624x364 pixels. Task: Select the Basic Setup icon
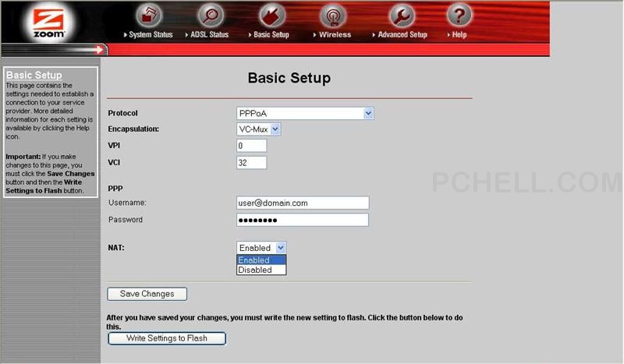tap(271, 15)
